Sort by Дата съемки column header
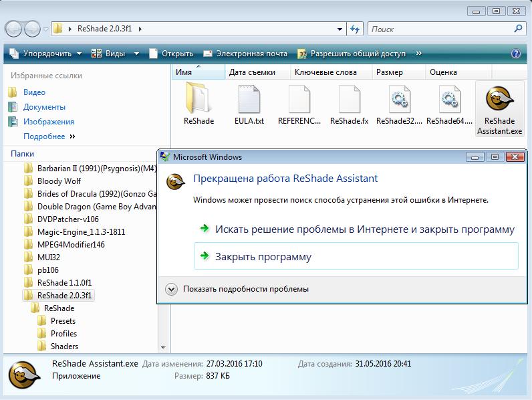 click(x=258, y=72)
